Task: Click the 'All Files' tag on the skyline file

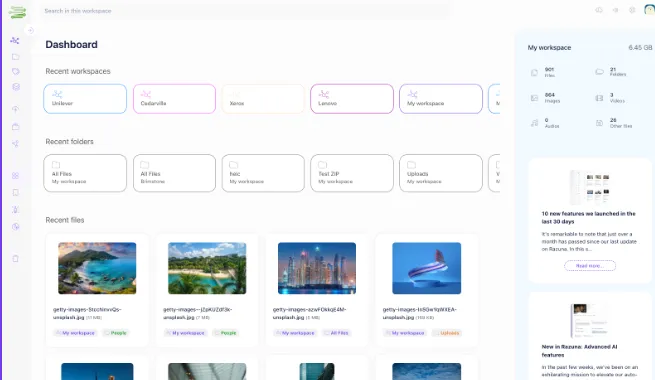Action: click(x=336, y=333)
